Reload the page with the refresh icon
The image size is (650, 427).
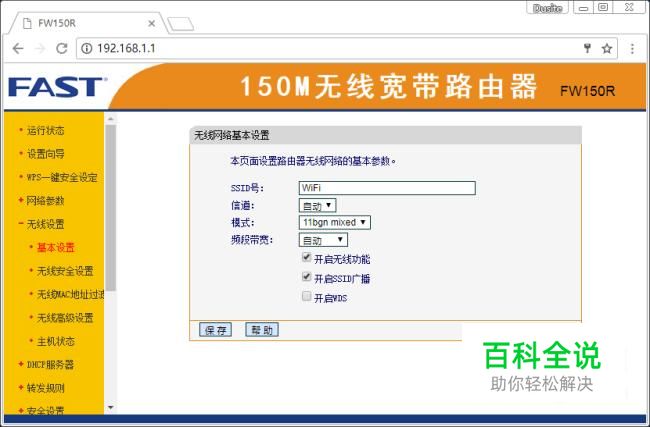62,49
